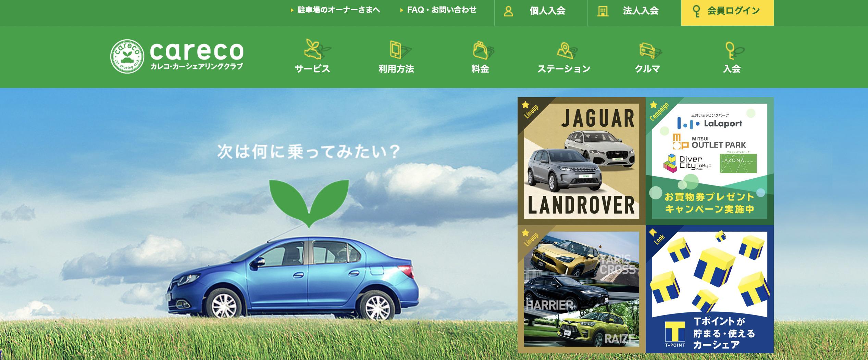868x360 pixels.
Task: Open the T-POINT car share banner
Action: pos(710,289)
